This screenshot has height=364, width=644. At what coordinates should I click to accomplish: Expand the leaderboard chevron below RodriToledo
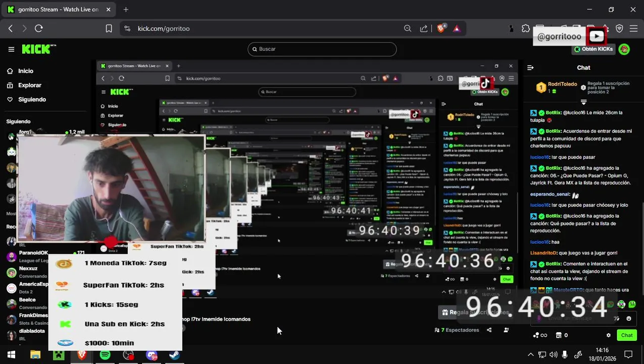(x=583, y=102)
